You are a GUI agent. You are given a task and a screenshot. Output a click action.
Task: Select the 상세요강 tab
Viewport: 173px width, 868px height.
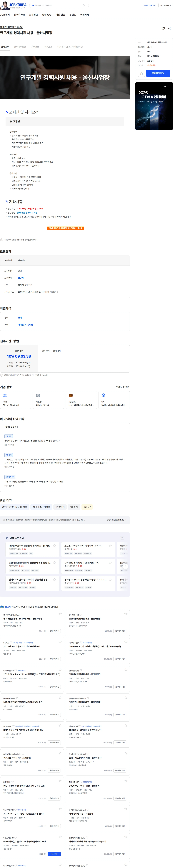tap(5, 47)
